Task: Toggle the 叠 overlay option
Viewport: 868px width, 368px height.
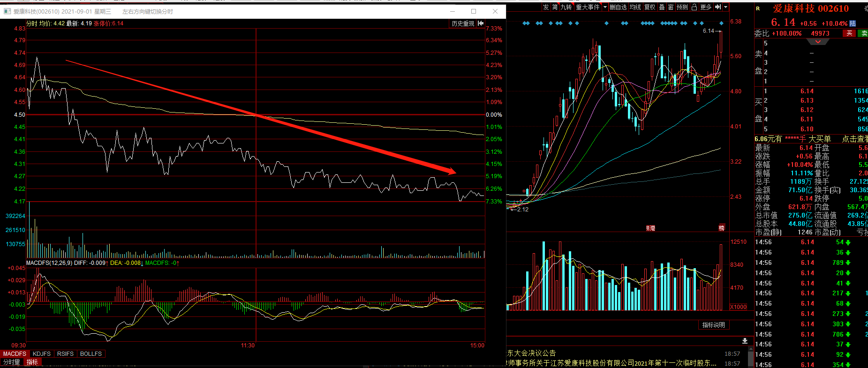Action: [662, 7]
